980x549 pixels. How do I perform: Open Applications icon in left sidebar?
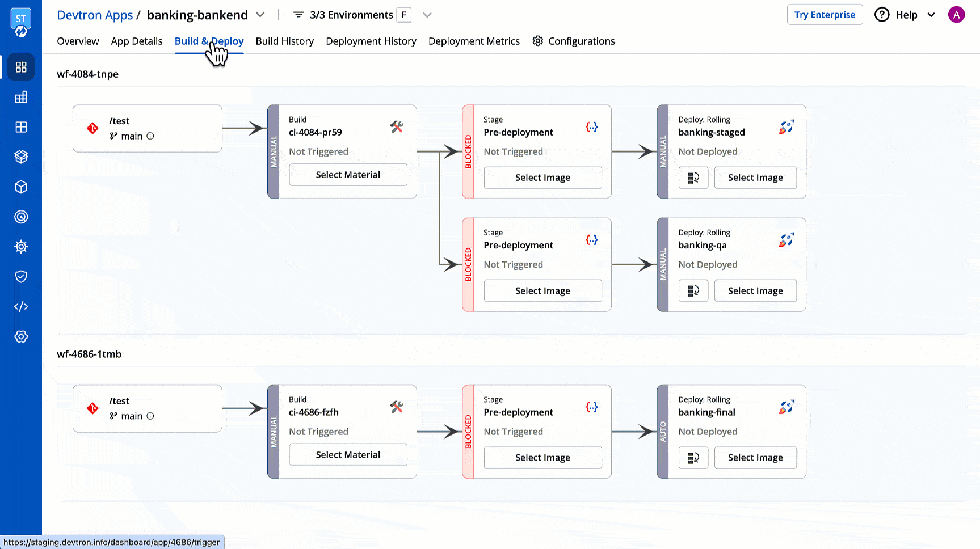21,67
